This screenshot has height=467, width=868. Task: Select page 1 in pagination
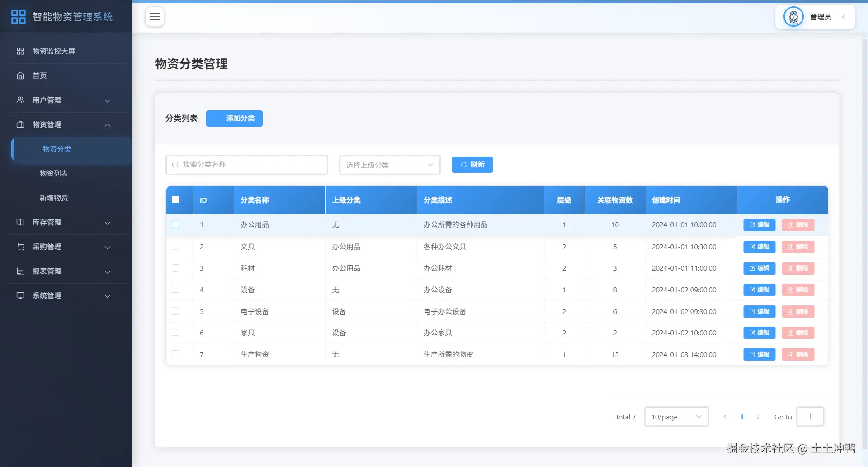[742, 417]
